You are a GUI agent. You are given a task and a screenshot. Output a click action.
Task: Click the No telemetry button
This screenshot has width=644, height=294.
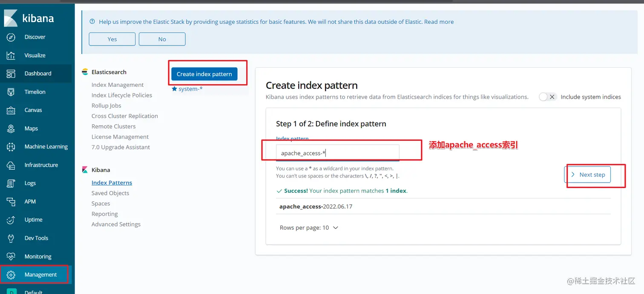[x=162, y=39]
